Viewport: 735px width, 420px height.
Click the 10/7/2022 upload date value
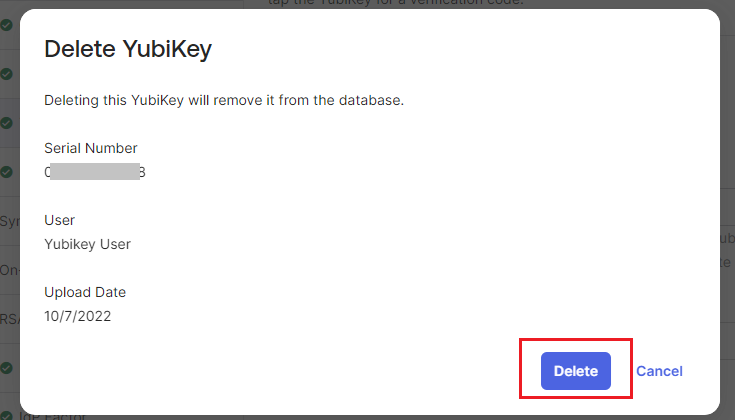[x=77, y=316]
